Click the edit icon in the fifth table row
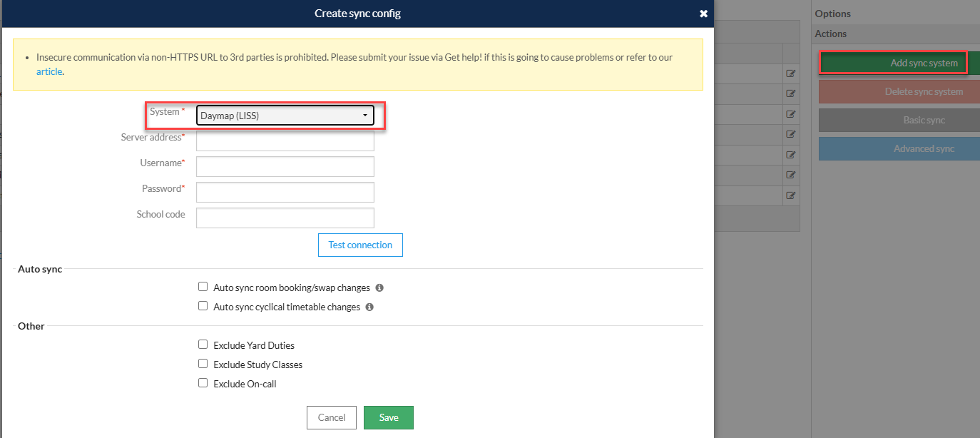980x438 pixels. 791,155
